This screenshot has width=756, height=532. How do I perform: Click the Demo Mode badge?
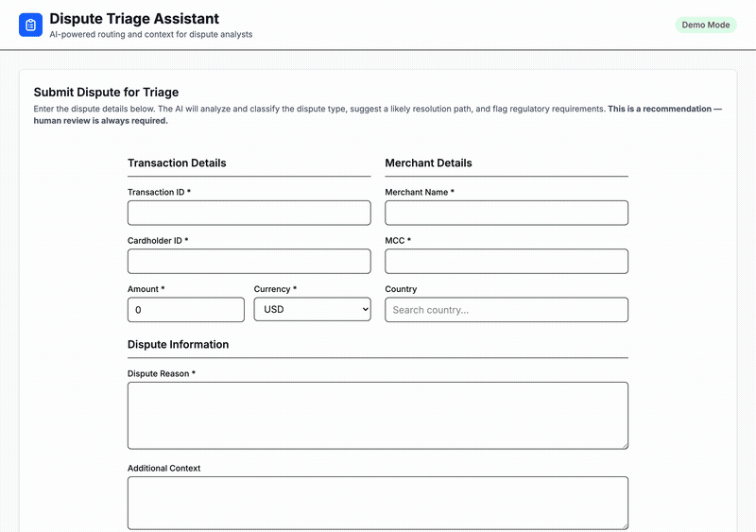[x=705, y=26]
